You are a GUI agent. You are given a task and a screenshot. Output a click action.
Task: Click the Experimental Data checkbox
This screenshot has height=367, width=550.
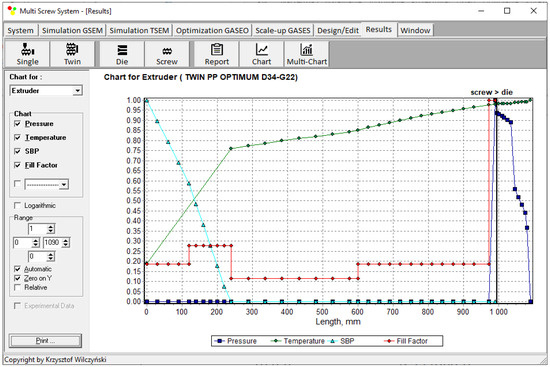17,306
